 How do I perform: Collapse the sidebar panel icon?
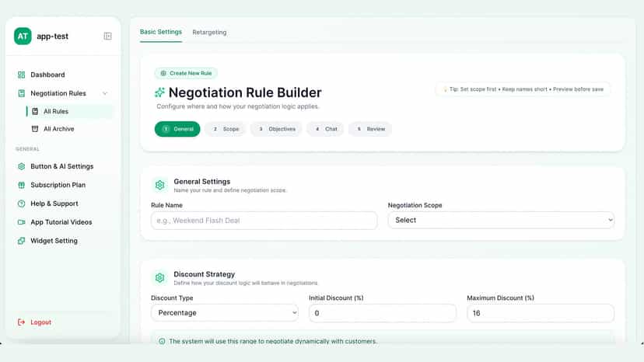pos(107,36)
